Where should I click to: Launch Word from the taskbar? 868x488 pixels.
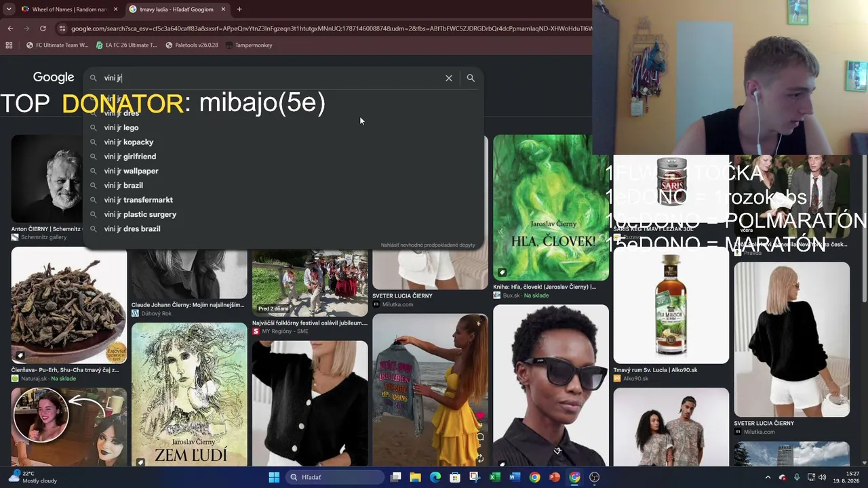(515, 477)
